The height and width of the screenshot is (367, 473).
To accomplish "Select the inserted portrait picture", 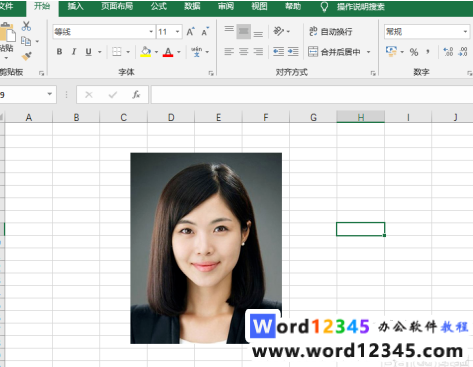I will pyautogui.click(x=206, y=248).
